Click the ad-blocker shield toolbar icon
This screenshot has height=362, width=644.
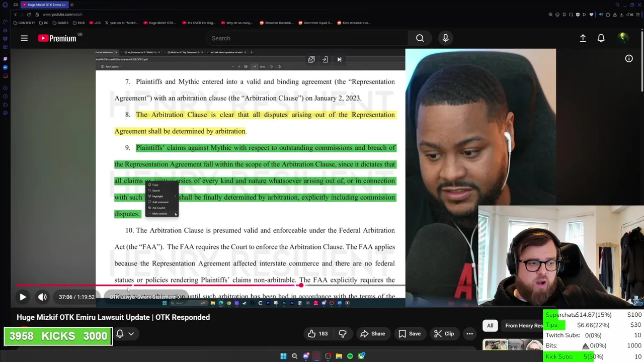point(578,15)
